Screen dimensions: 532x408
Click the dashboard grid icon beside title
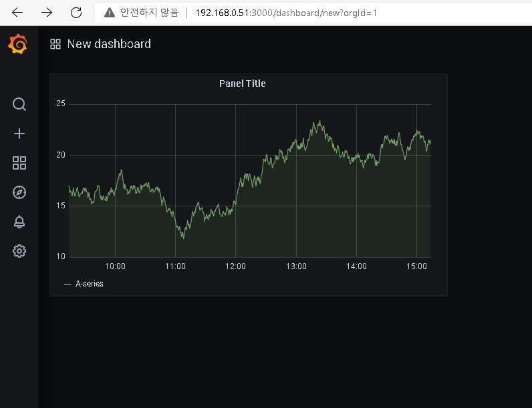[x=55, y=44]
